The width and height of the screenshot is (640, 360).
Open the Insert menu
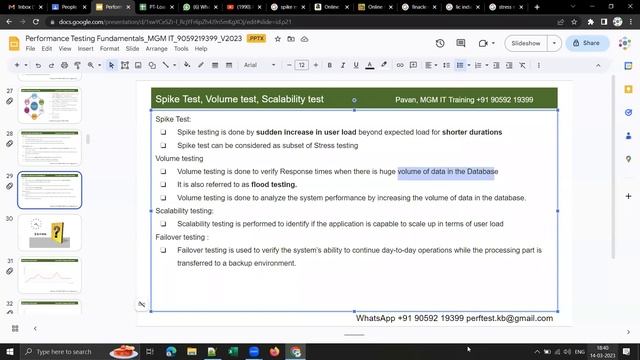85,49
